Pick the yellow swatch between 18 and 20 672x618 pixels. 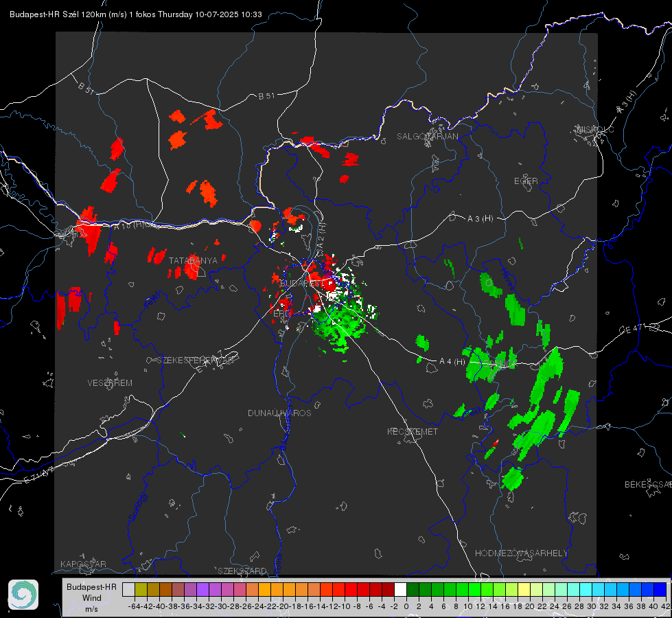[524, 590]
